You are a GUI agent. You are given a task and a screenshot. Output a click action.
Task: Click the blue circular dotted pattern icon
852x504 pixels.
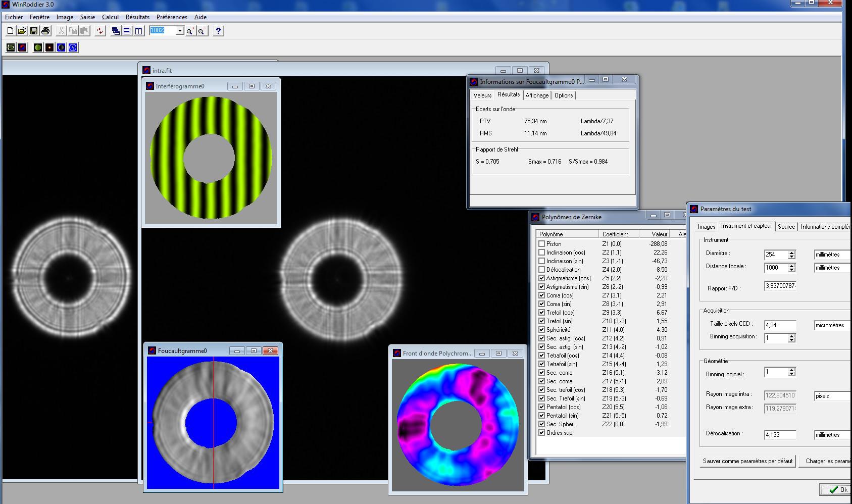(x=73, y=47)
